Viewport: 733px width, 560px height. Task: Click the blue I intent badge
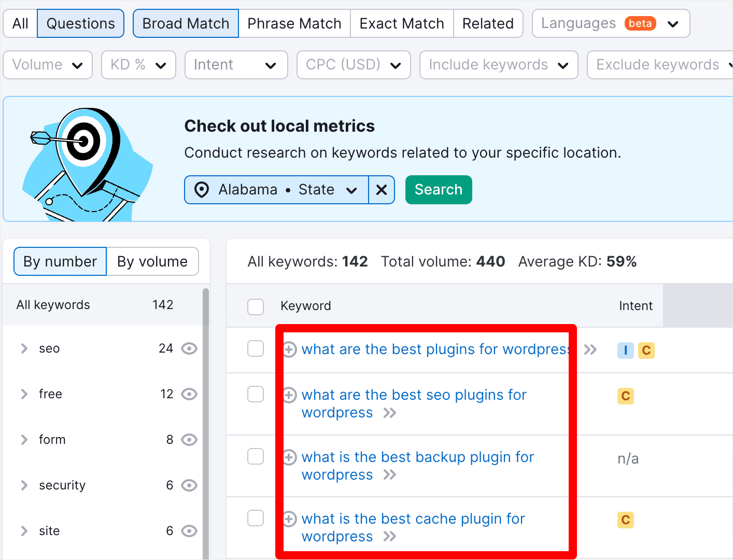click(626, 351)
